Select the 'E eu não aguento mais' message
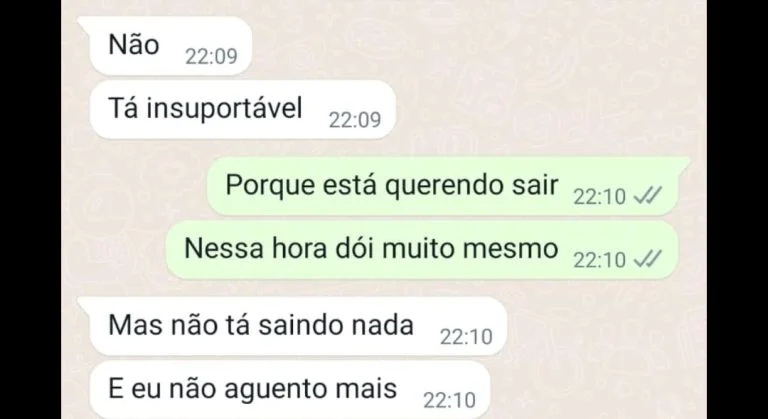Image resolution: width=768 pixels, height=419 pixels. pyautogui.click(x=290, y=390)
